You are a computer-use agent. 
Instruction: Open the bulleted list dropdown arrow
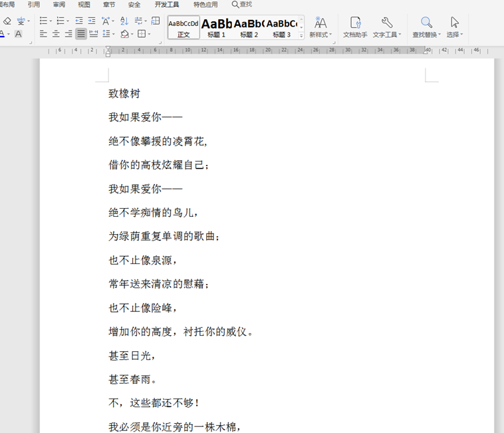coord(51,21)
